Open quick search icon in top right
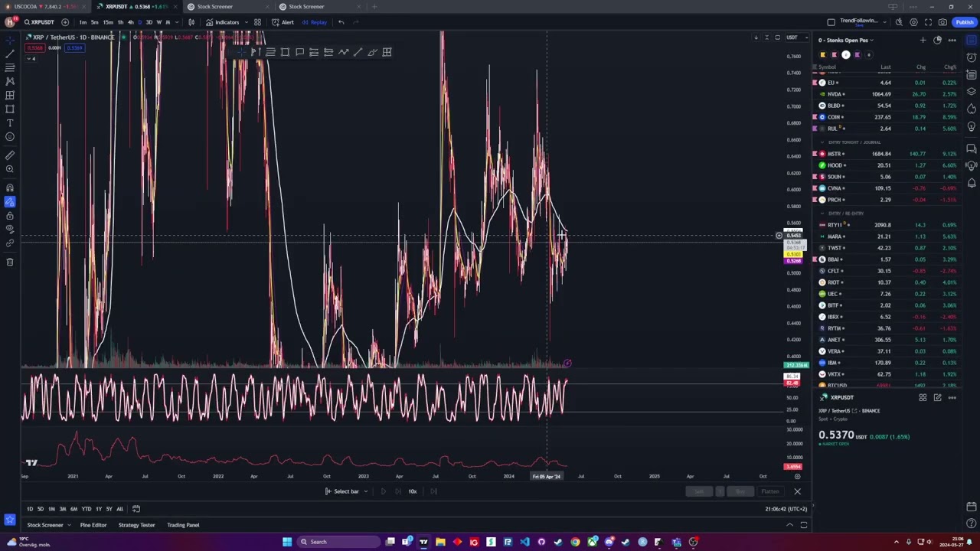The width and height of the screenshot is (980, 551). point(899,22)
